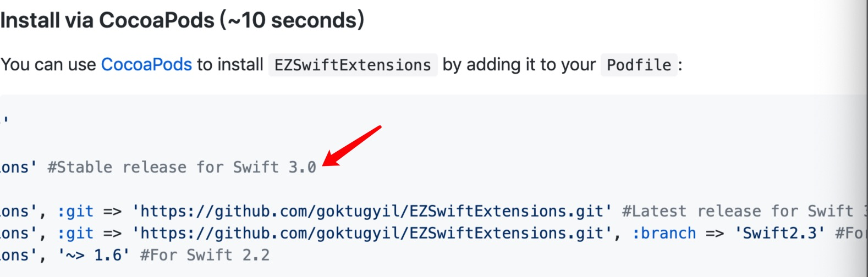
Task: Open the CocoaPods link
Action: tap(146, 65)
